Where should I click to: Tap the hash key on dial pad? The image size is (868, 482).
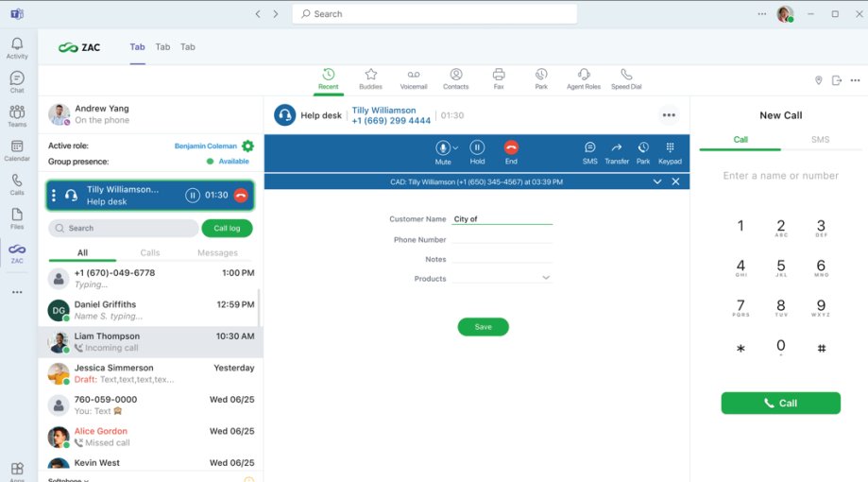[822, 348]
